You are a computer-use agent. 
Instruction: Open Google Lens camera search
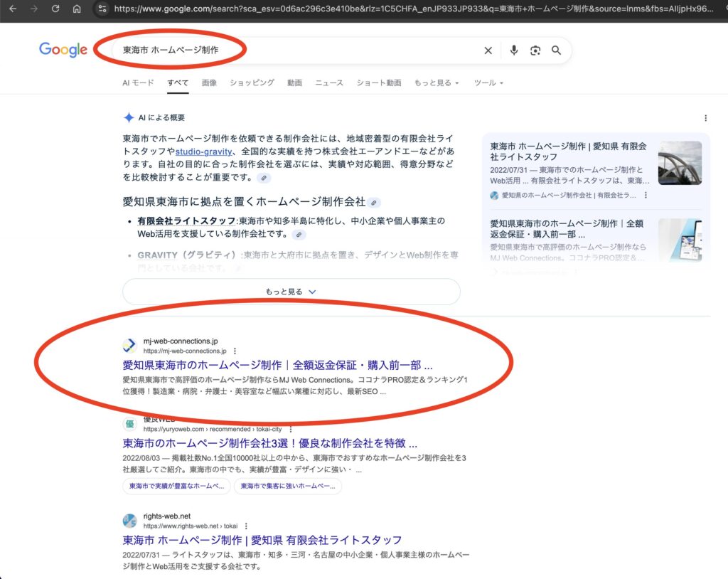click(535, 50)
